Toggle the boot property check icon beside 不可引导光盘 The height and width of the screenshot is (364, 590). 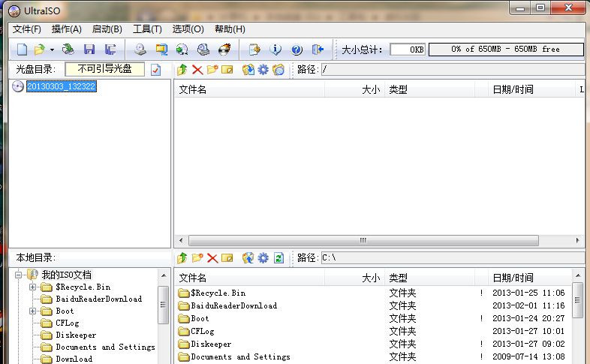(155, 70)
